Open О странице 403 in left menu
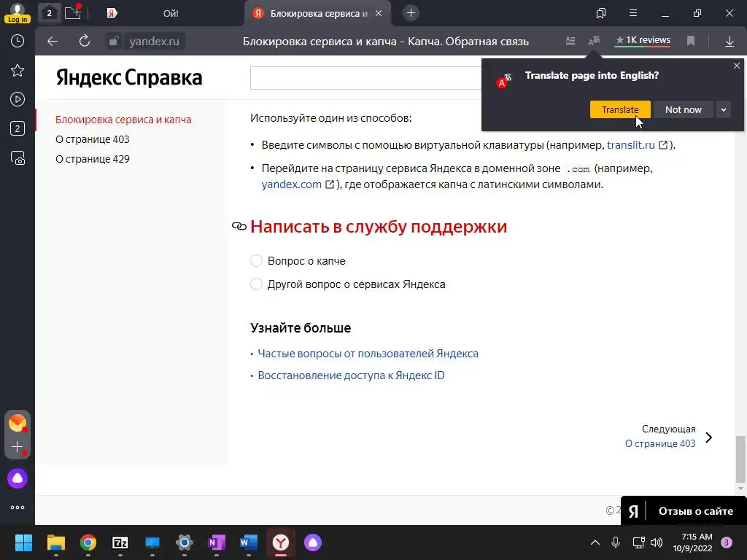This screenshot has height=560, width=747. point(93,139)
